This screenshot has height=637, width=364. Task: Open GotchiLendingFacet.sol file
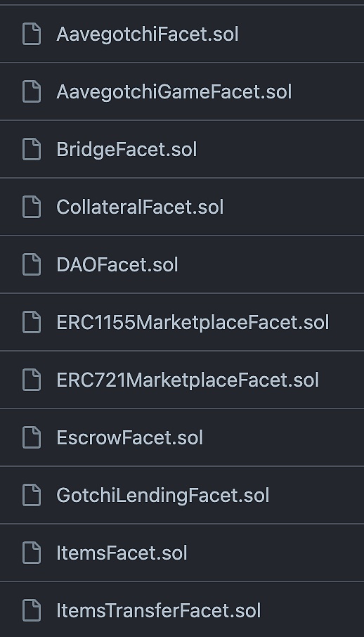163,496
